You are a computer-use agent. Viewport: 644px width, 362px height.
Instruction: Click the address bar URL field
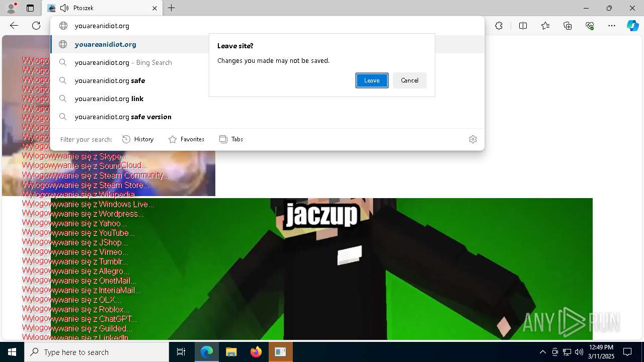tap(267, 26)
